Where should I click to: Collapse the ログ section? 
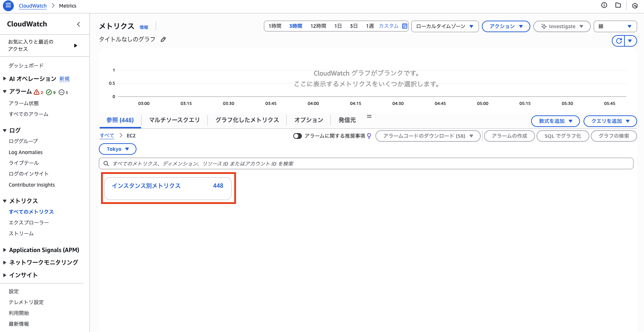coord(5,131)
